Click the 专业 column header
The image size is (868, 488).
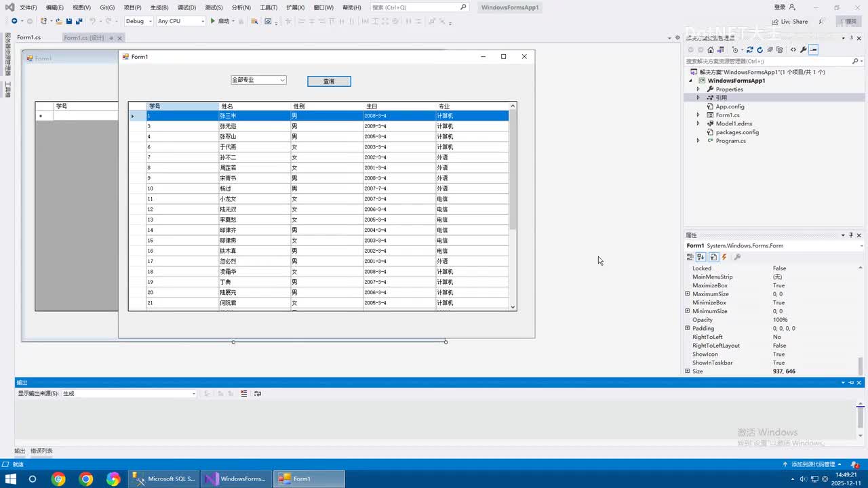point(472,106)
